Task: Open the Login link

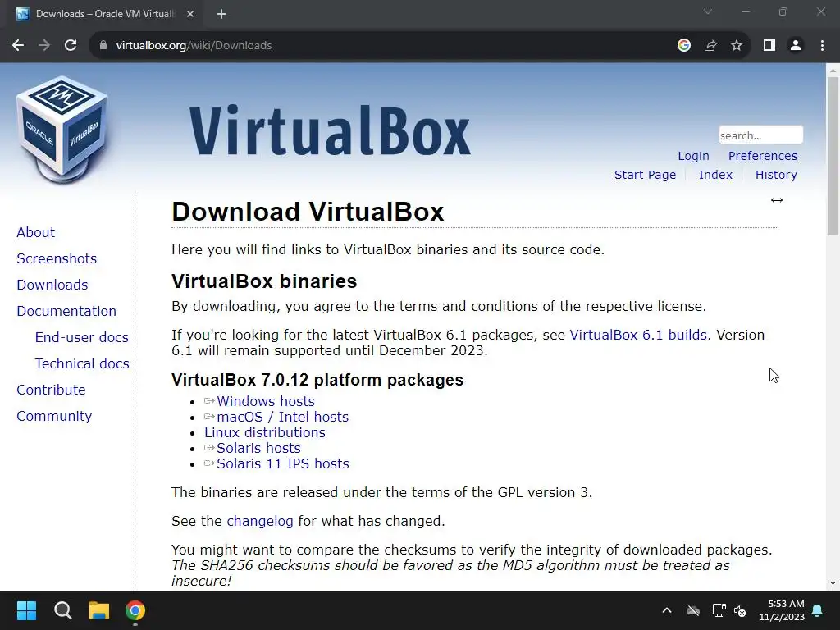Action: 693,156
